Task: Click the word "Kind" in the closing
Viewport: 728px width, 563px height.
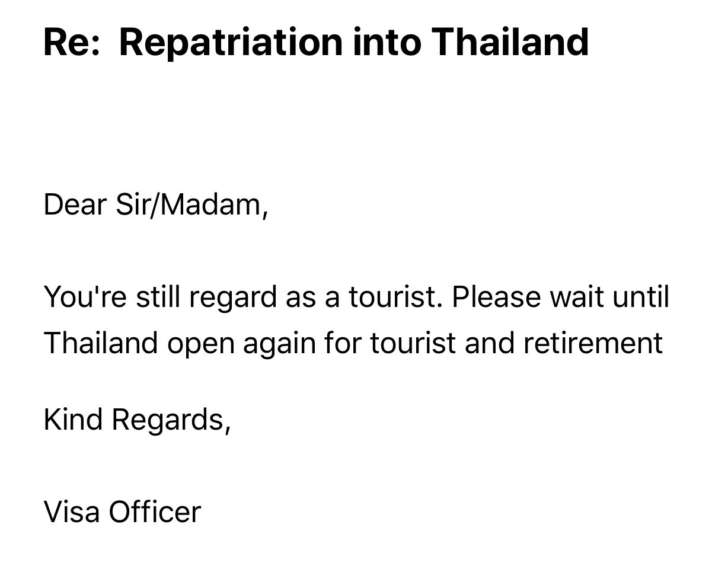Action: 73,420
